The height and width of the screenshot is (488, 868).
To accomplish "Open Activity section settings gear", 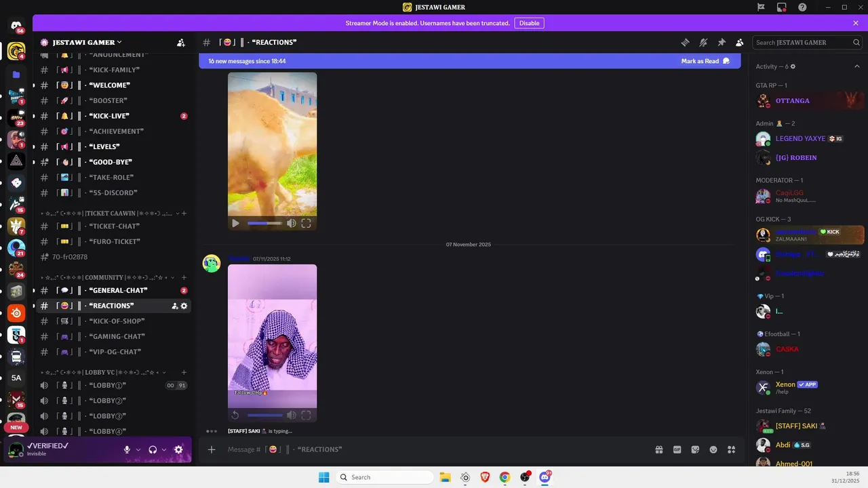I will pos(793,66).
